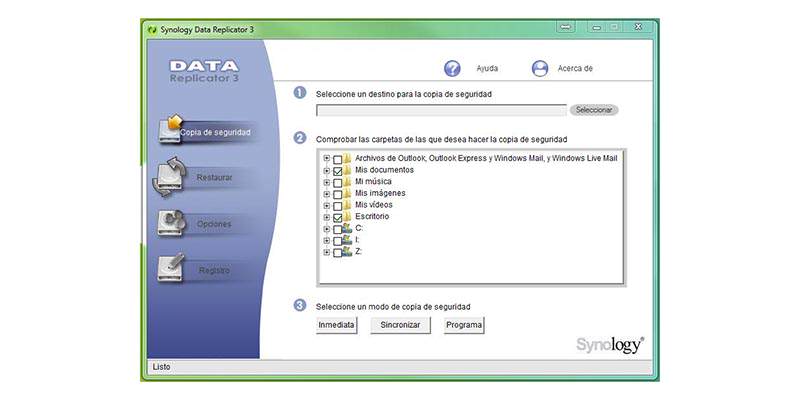Check the Mi música checkbox
This screenshot has width=800, height=400.
[337, 183]
